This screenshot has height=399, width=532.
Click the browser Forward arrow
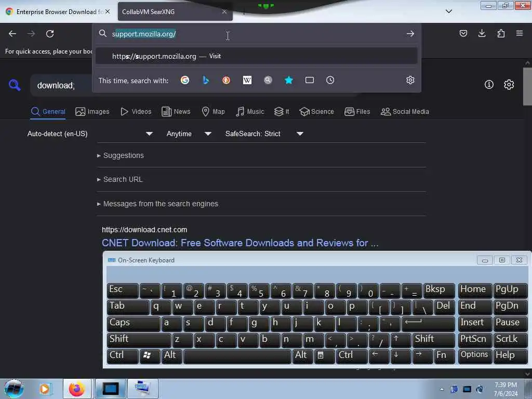pyautogui.click(x=31, y=34)
